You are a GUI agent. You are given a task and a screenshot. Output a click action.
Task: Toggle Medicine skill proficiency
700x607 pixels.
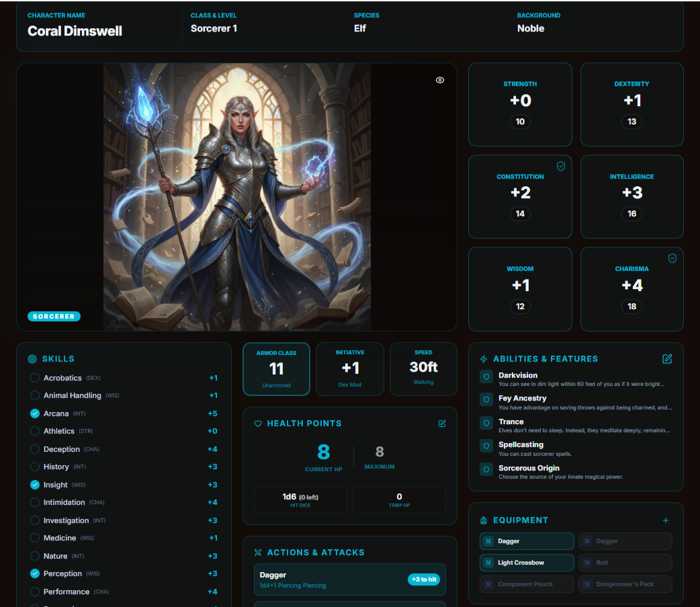pyautogui.click(x=34, y=538)
